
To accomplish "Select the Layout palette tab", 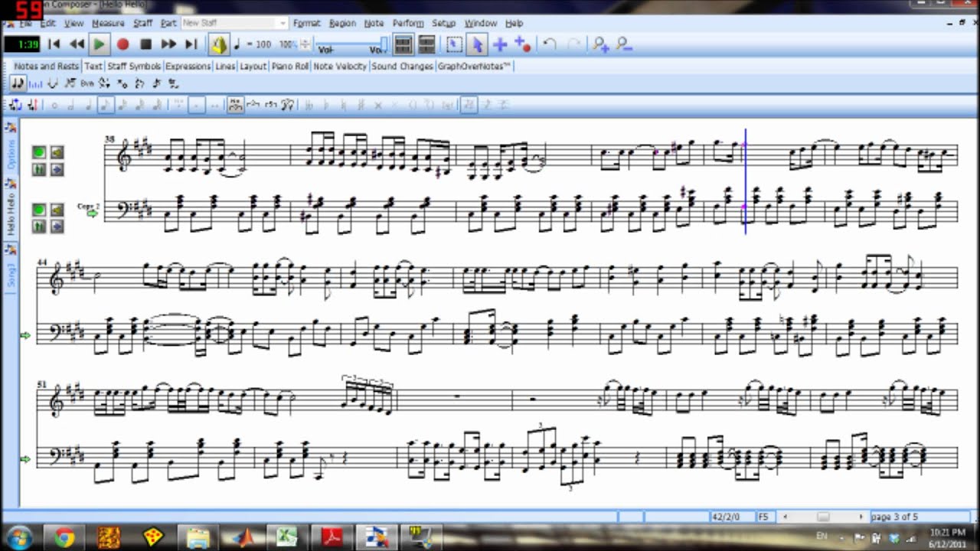I will coord(253,67).
